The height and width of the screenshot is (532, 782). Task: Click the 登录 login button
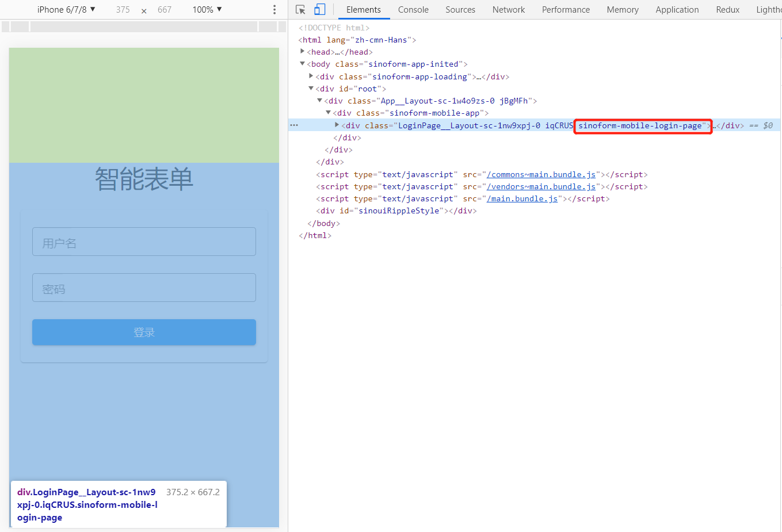point(144,332)
